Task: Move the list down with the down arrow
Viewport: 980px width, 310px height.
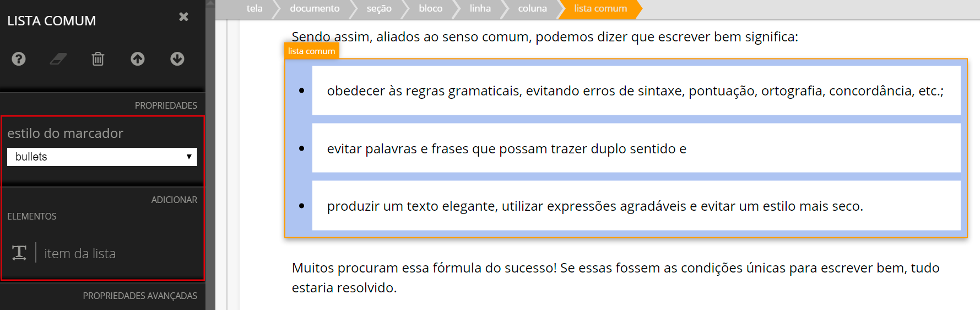Action: [x=177, y=58]
